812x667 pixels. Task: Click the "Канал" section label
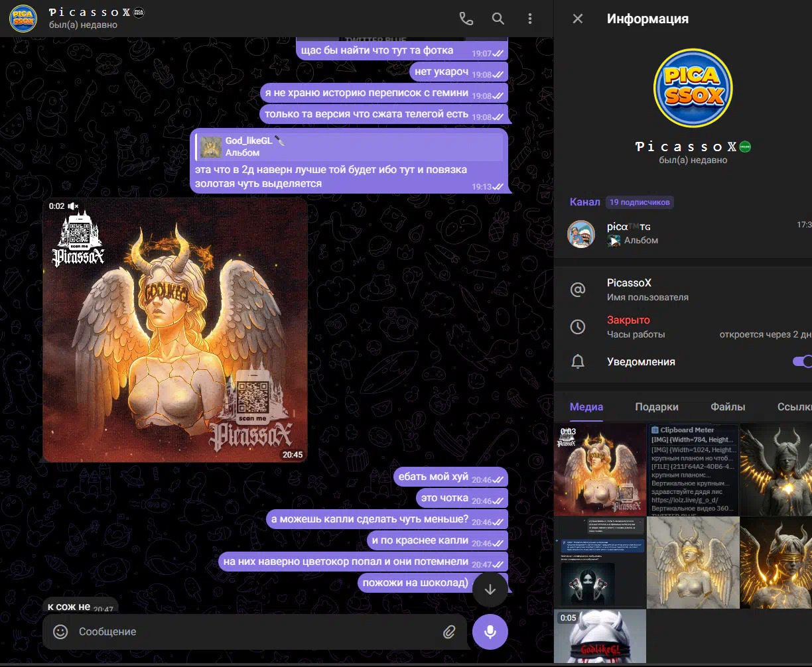click(584, 202)
